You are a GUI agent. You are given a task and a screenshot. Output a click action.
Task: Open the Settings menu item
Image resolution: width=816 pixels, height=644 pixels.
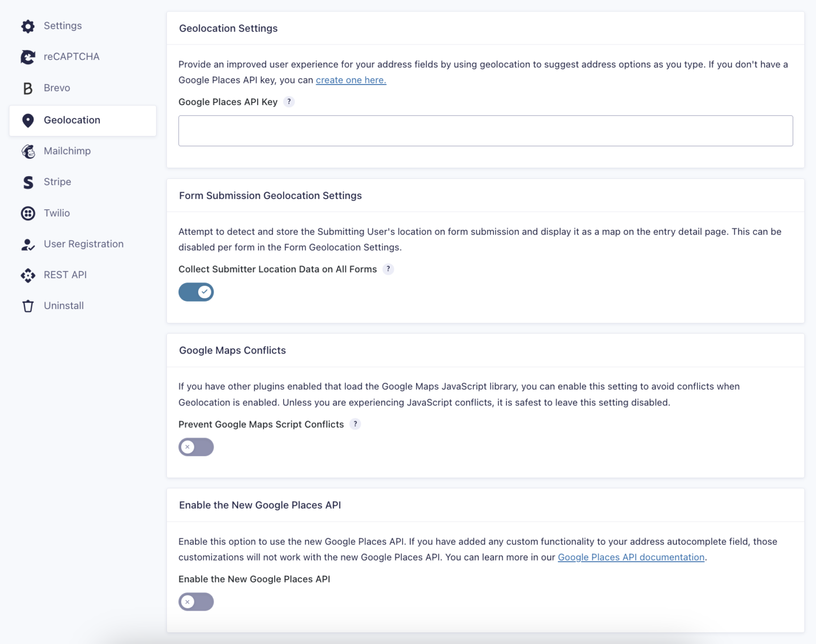click(83, 26)
